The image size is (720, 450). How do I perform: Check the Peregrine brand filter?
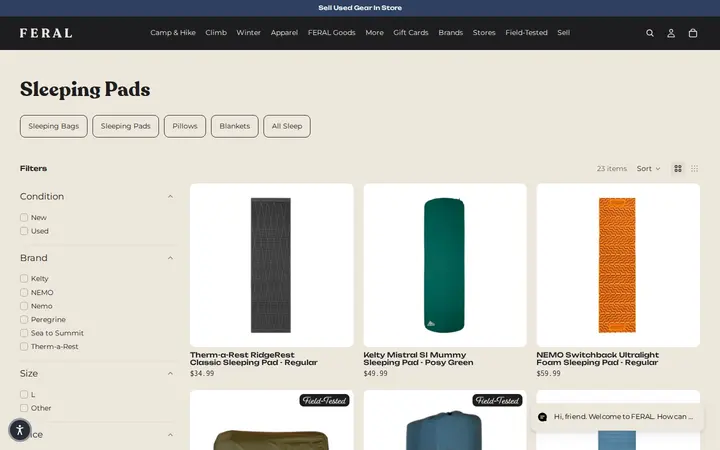[x=24, y=319]
